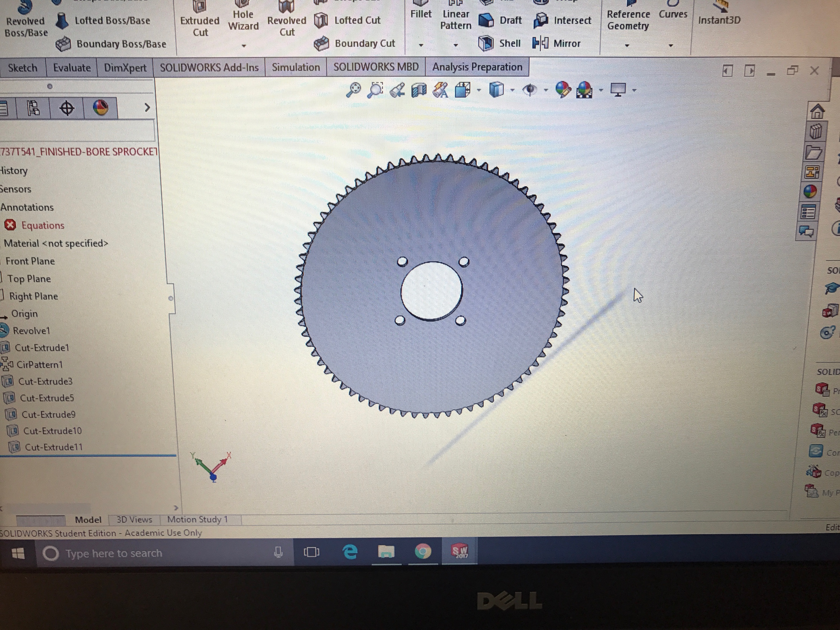Viewport: 840px width, 630px height.
Task: Click SOLIDWORKS 2017 taskbar icon
Action: (459, 552)
